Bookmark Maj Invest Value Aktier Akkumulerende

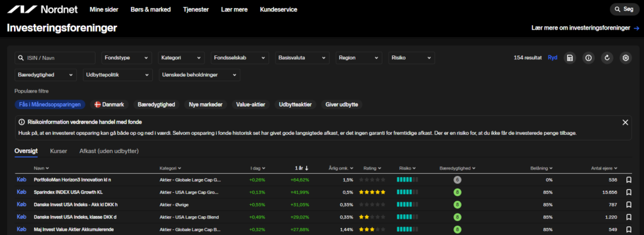pos(628,229)
